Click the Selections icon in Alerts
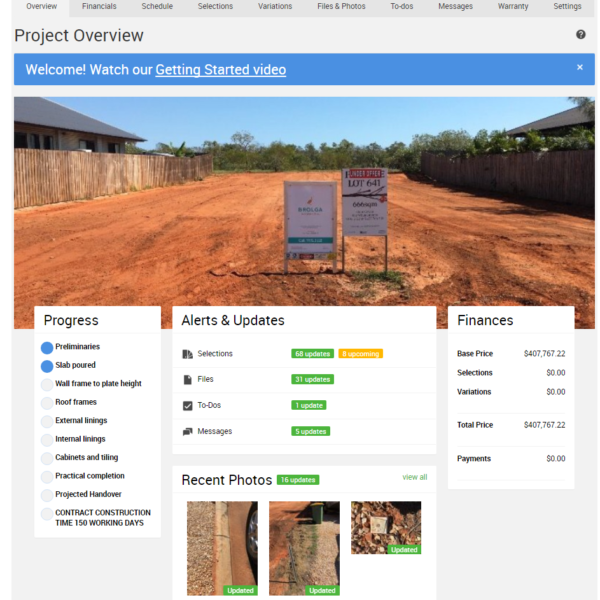This screenshot has width=600, height=600. (x=187, y=354)
